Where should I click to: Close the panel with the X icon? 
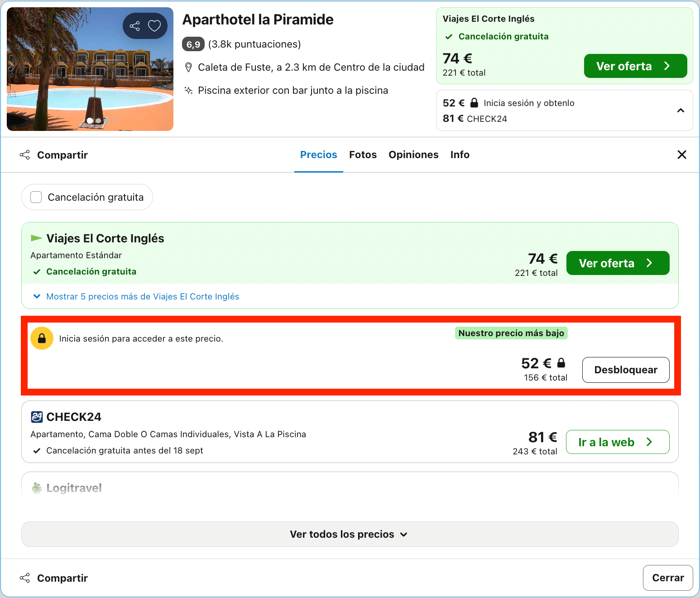pos(682,155)
